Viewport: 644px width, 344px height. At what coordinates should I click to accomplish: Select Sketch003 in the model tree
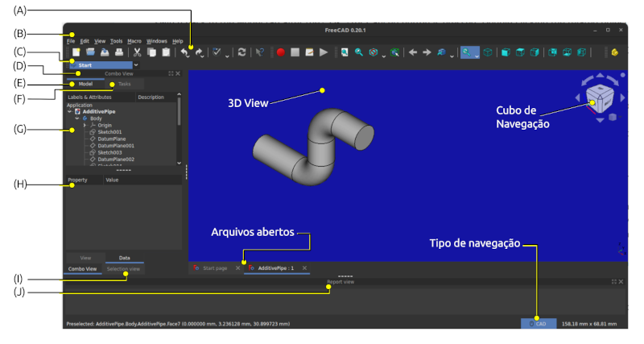(x=109, y=152)
